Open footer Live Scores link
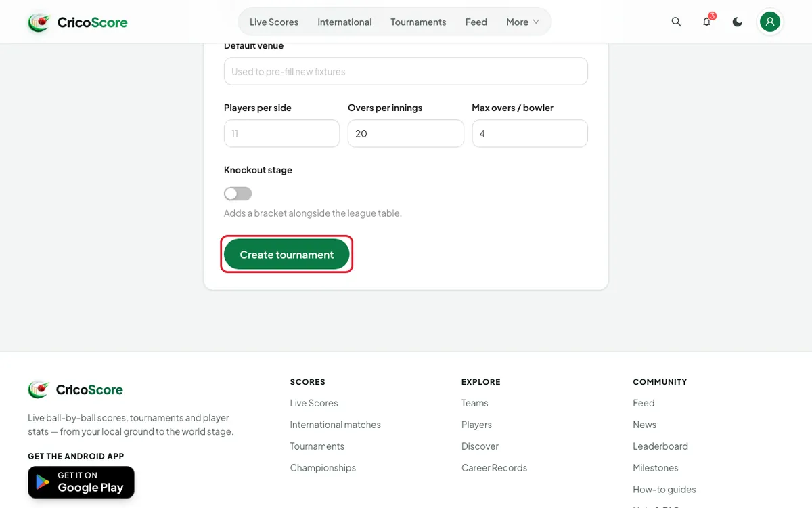 [314, 403]
